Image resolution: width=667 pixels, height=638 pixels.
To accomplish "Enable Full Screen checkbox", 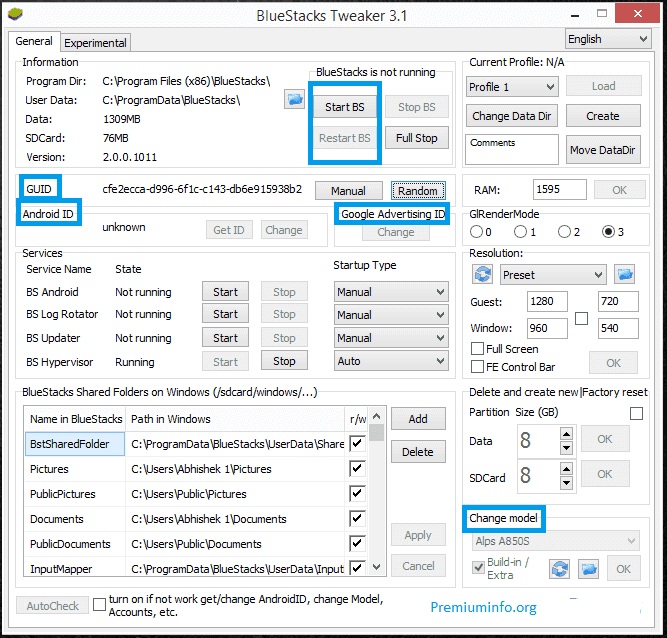I will [x=477, y=349].
